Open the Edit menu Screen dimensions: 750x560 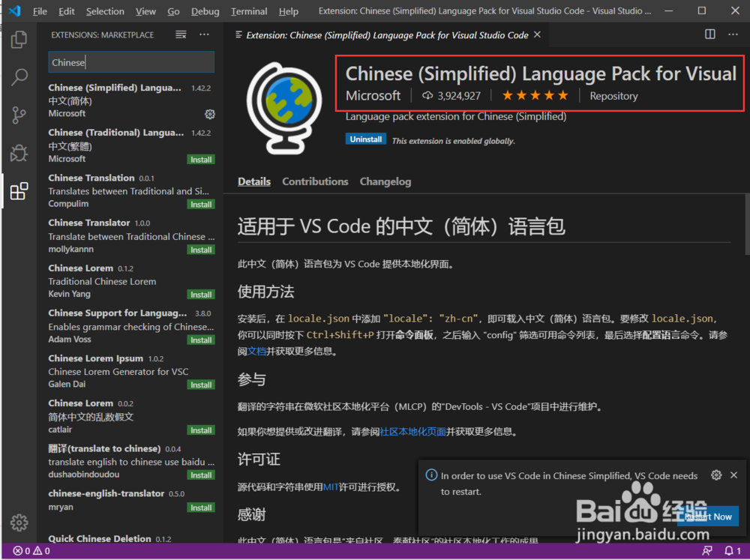click(x=67, y=11)
